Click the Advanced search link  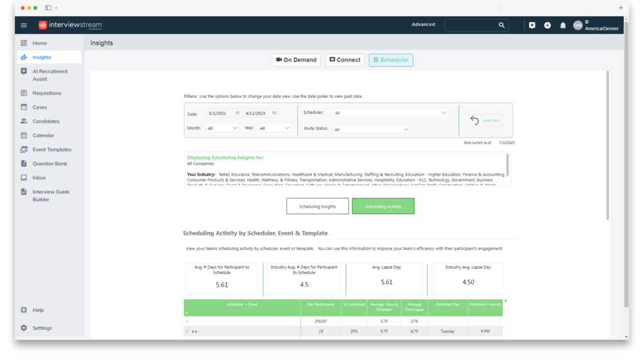pos(423,25)
